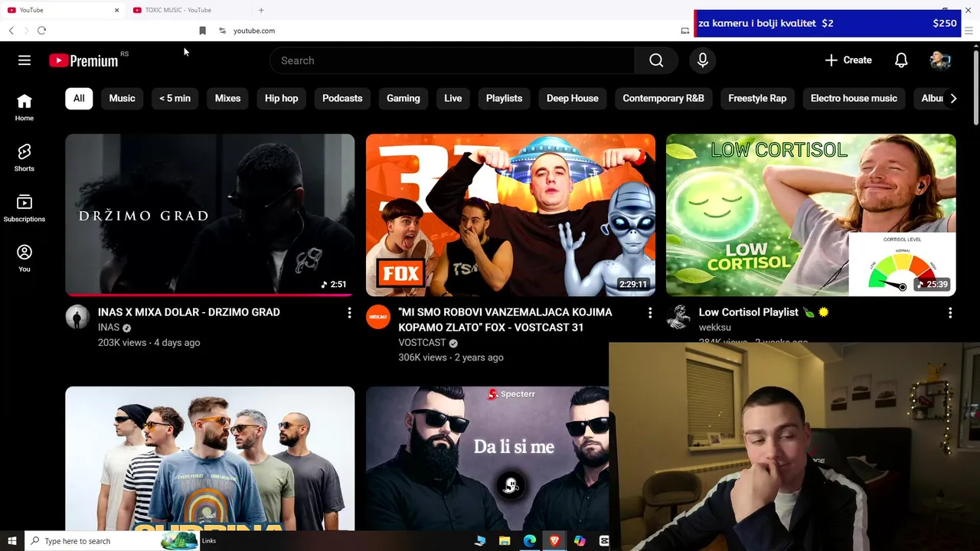Select the Music filter chip

tap(122, 98)
